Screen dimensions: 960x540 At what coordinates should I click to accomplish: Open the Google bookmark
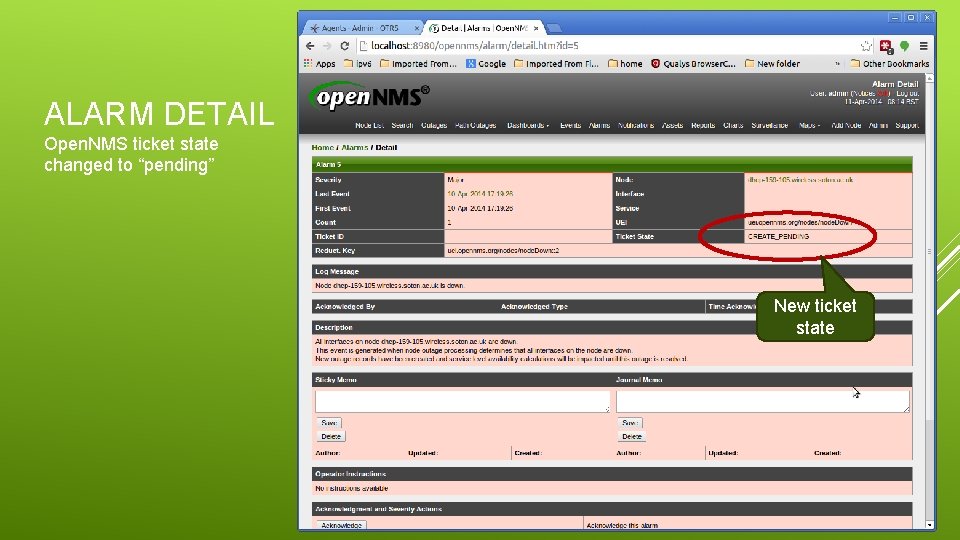coord(486,64)
